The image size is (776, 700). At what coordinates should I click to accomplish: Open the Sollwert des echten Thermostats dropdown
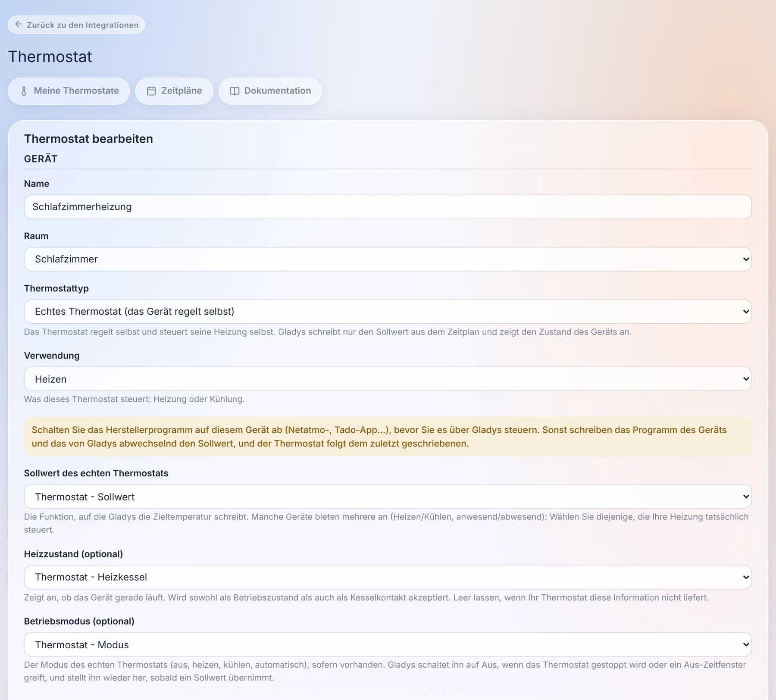(x=388, y=497)
